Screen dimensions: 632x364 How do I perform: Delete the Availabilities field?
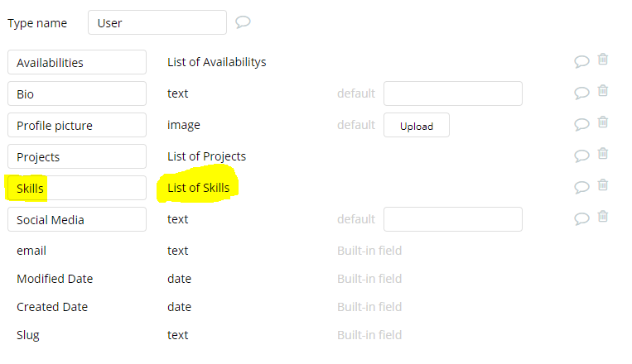point(603,60)
